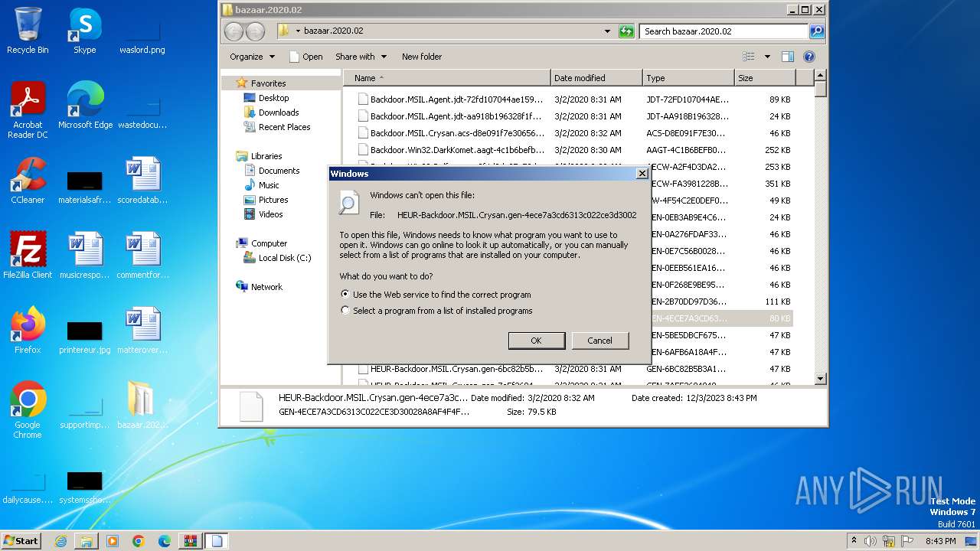The height and width of the screenshot is (551, 980).
Task: Click the change view icon in toolbar
Action: [749, 57]
